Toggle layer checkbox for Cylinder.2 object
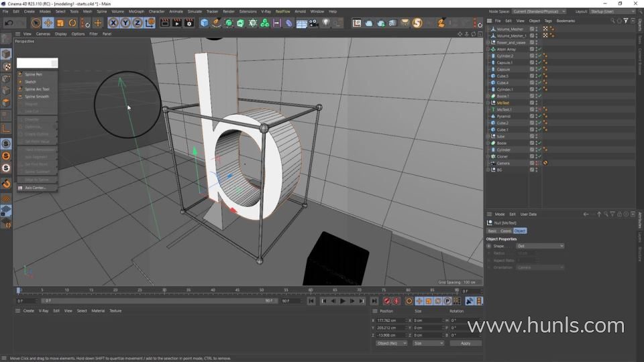Image resolution: width=644 pixels, height=362 pixels. [532, 56]
